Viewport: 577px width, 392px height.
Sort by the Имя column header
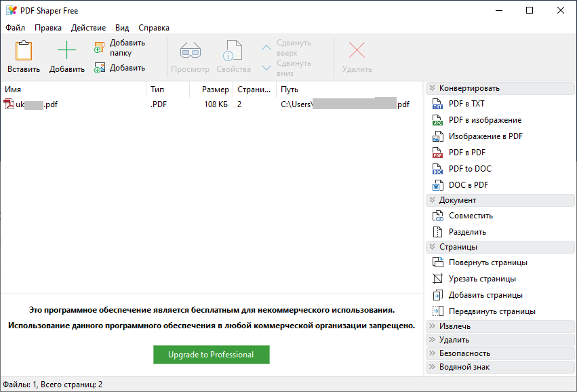pos(73,90)
